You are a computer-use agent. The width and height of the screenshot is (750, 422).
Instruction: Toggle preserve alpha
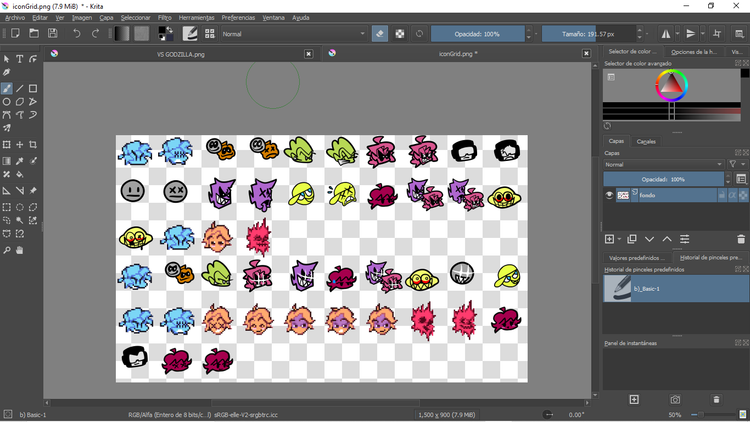tap(400, 33)
